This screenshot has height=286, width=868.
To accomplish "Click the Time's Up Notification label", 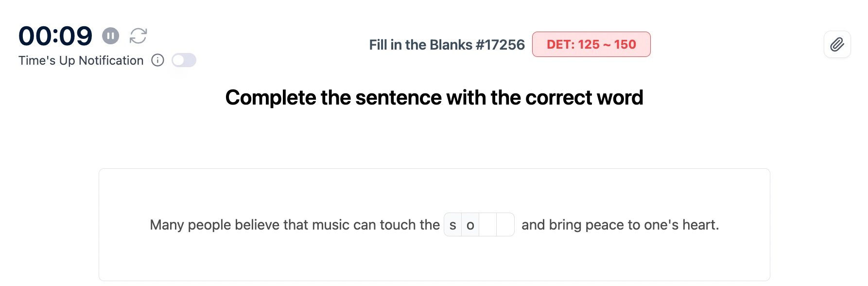I will pos(81,60).
